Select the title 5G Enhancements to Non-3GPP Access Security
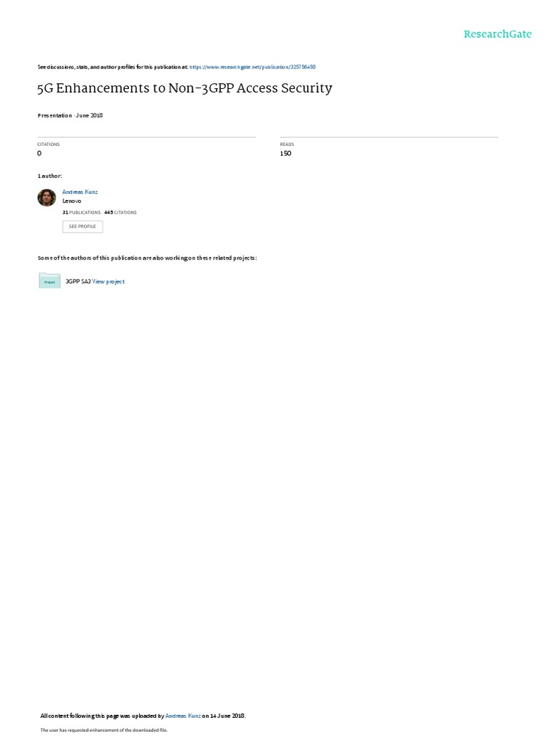560x747 pixels. click(184, 88)
